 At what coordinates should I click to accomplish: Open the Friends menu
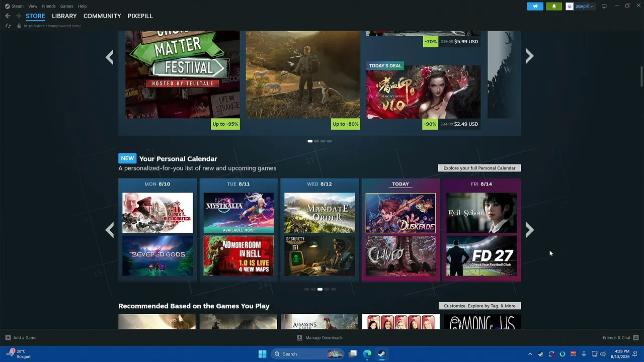tap(49, 6)
